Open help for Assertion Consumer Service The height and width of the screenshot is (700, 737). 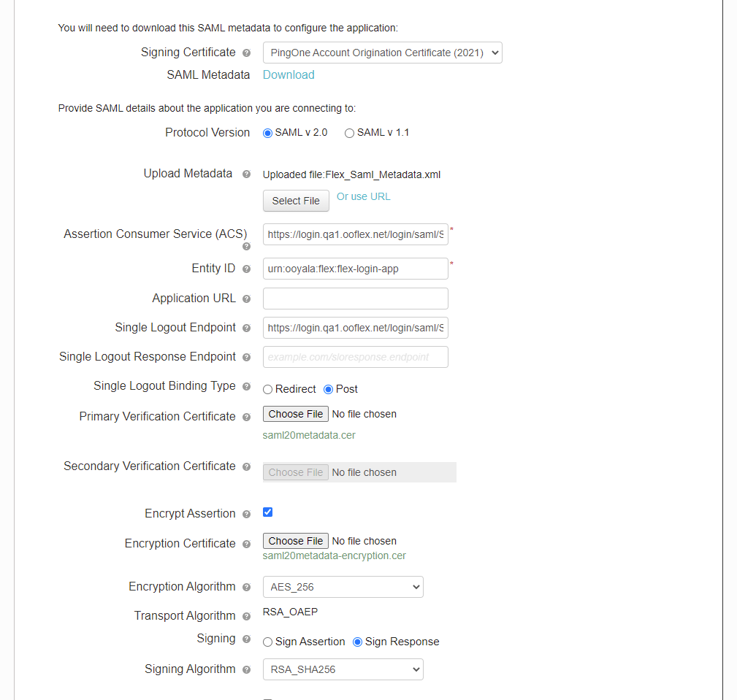pyautogui.click(x=246, y=247)
